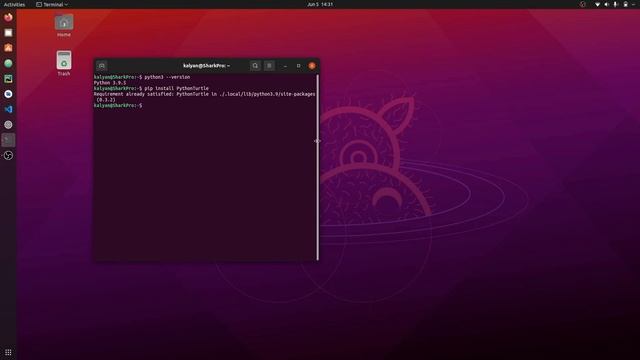
Task: Click the '(0.3.2)' version line
Action: click(x=106, y=100)
